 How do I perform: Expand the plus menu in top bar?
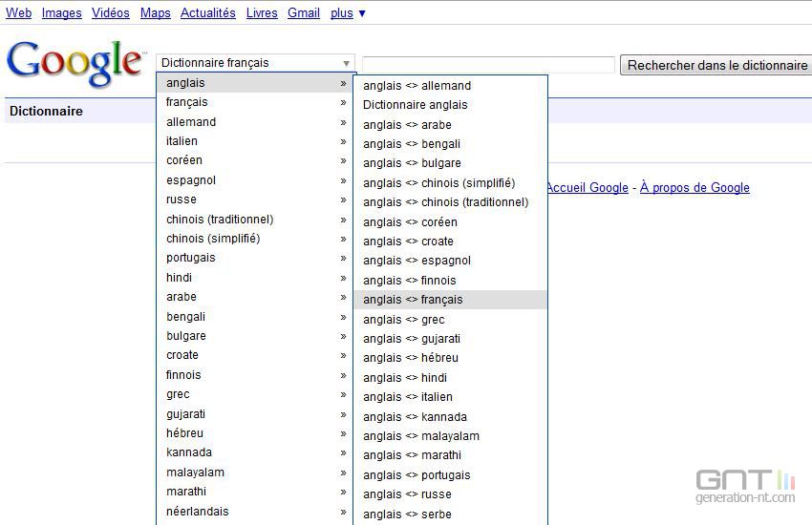coord(348,13)
